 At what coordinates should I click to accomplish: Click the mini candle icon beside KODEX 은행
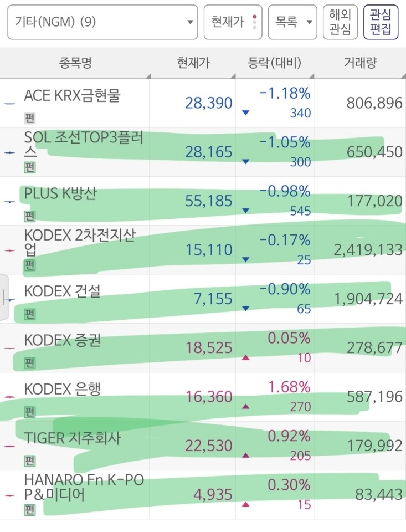coord(9,397)
